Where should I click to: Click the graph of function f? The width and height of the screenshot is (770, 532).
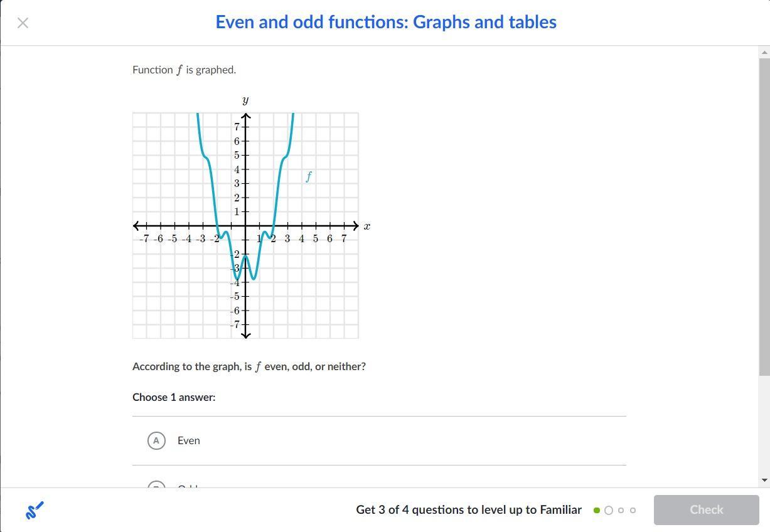[x=245, y=225]
